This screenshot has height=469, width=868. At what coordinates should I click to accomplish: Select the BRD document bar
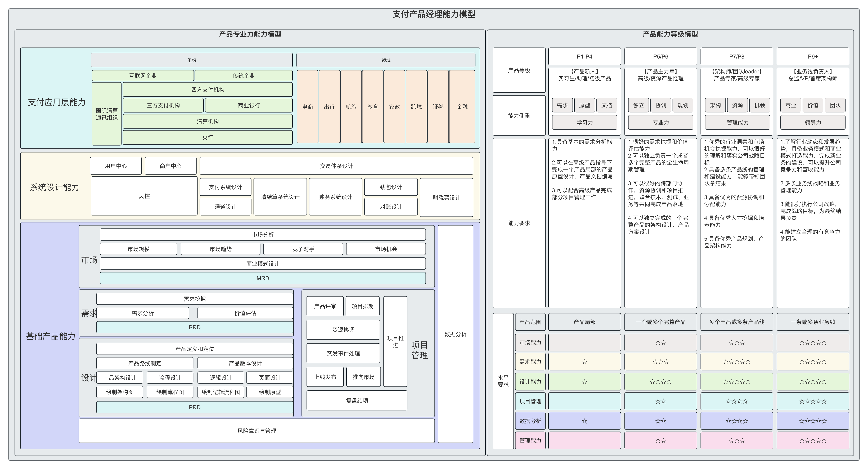click(x=194, y=327)
